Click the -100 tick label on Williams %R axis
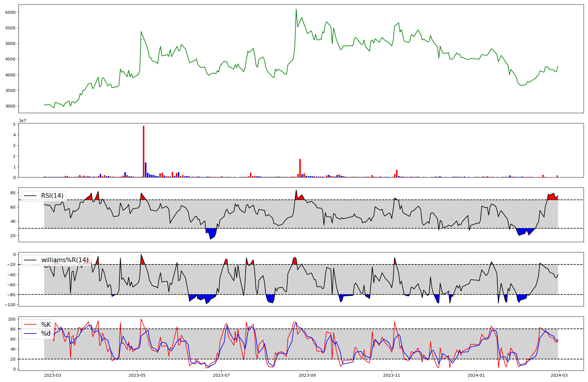The image size is (588, 382). (x=10, y=305)
